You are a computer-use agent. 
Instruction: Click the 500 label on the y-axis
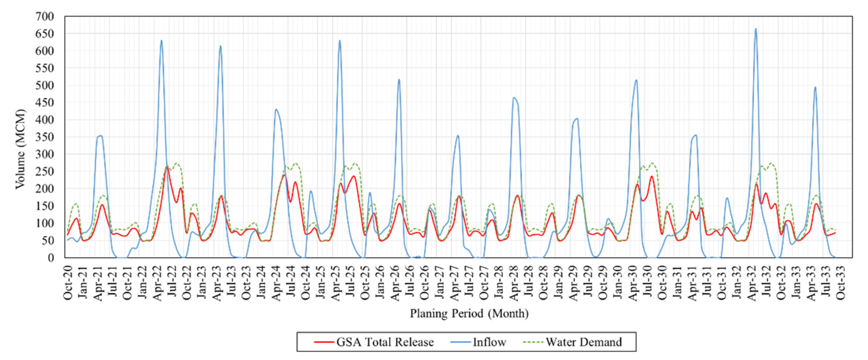coord(44,85)
